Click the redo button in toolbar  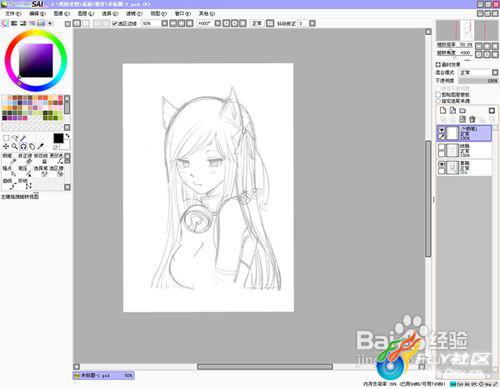[86, 23]
